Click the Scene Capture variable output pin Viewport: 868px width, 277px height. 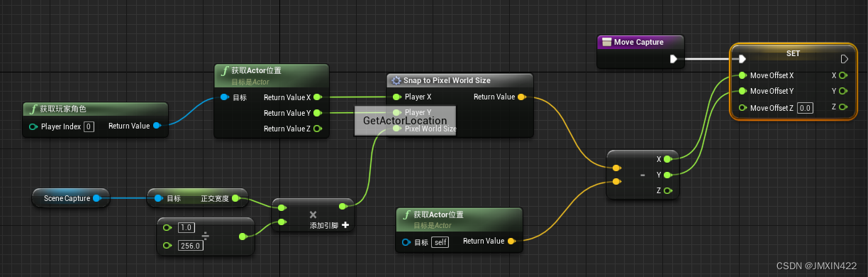(x=97, y=198)
